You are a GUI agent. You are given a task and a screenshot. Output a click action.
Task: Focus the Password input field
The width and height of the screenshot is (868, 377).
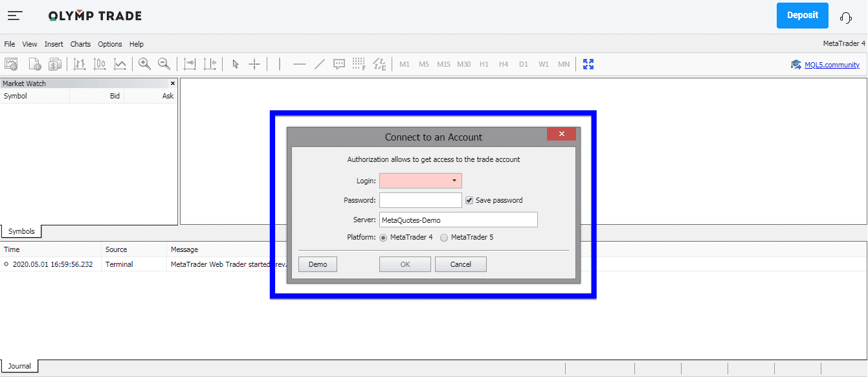[x=421, y=200]
